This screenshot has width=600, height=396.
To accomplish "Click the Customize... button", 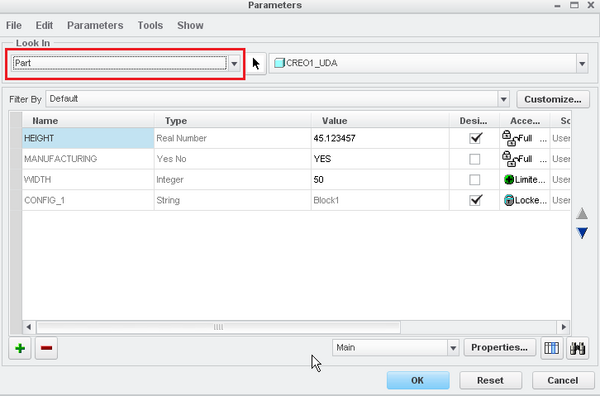I will (x=553, y=99).
